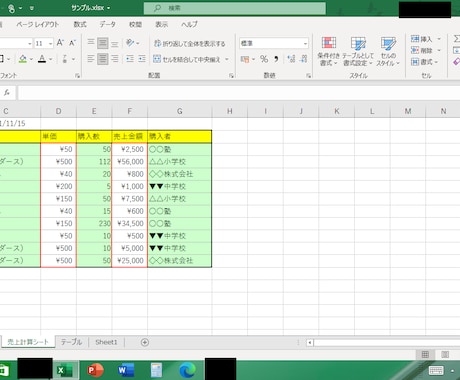Viewport: 460px width, 380px height.
Task: Open Cell Styles gallery
Action: (388, 51)
